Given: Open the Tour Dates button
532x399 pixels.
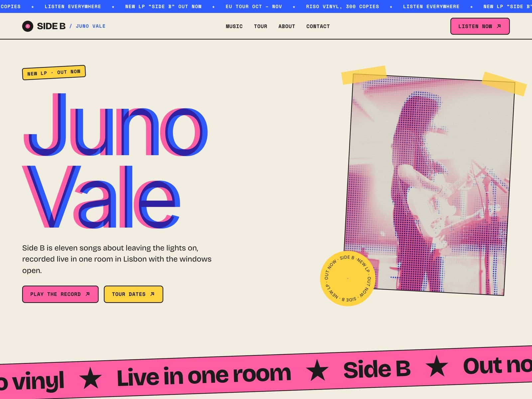Looking at the screenshot, I should coord(133,294).
